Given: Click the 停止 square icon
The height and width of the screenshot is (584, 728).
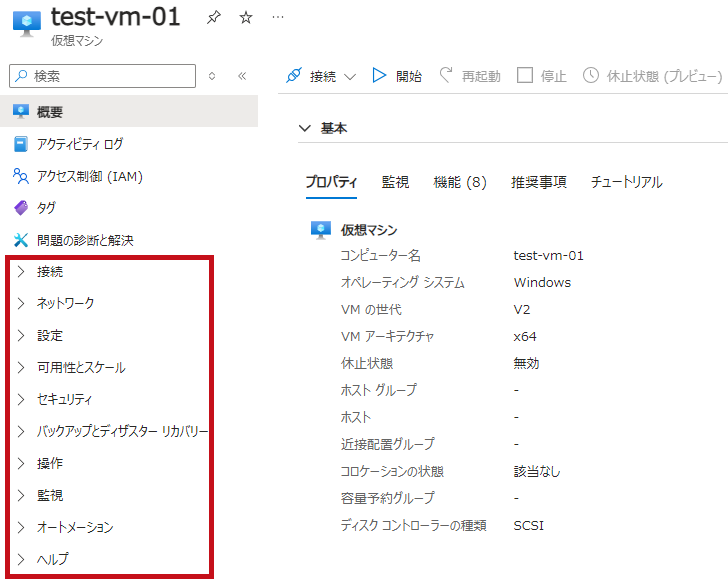Looking at the screenshot, I should pos(525,75).
